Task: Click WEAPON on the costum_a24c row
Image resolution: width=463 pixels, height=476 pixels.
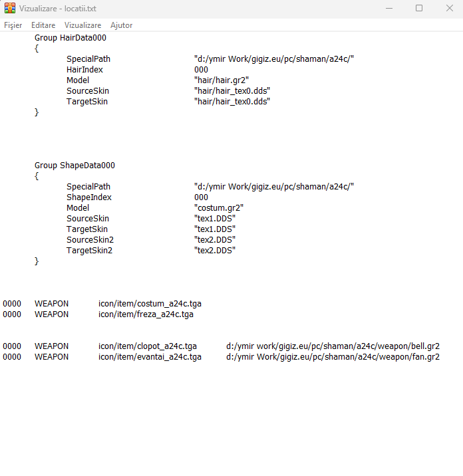Action: point(51,304)
